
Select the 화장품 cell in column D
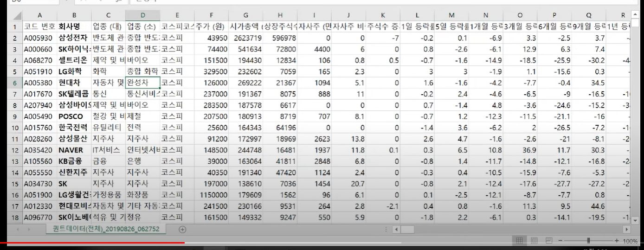tap(143, 194)
